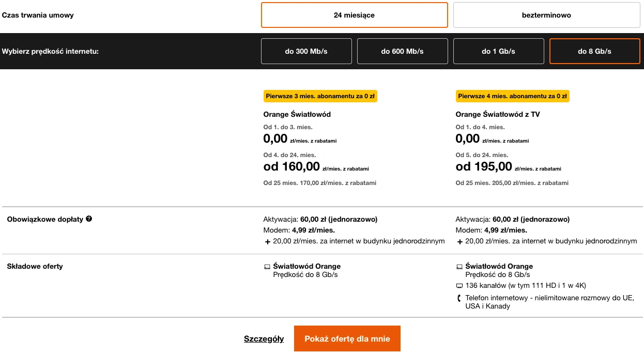Image resolution: width=644 pixels, height=354 pixels.
Task: Click the Szczegóły link
Action: click(264, 339)
